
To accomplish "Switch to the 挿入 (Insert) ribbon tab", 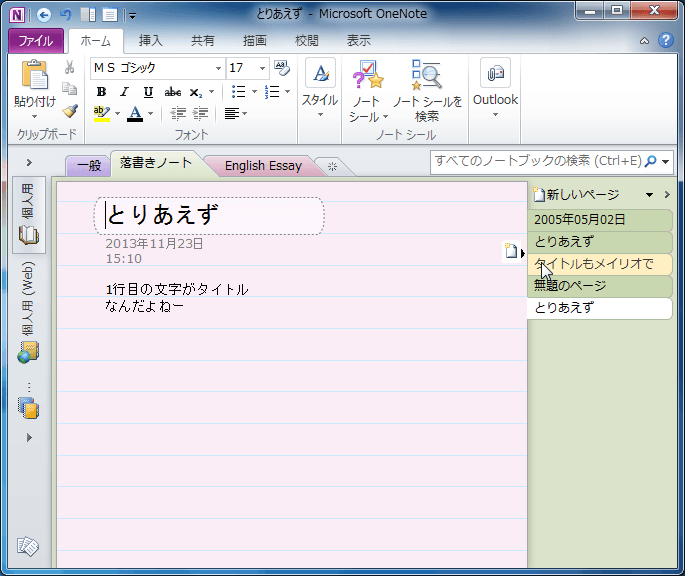I will 149,41.
